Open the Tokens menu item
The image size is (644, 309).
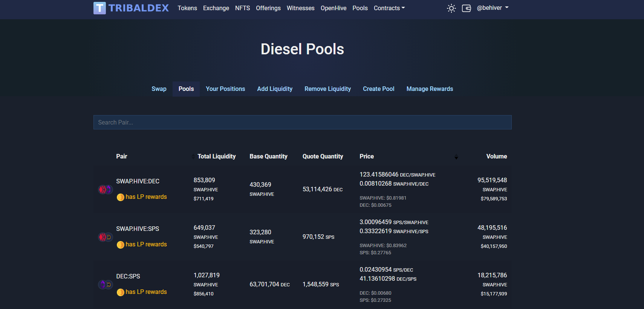click(187, 8)
